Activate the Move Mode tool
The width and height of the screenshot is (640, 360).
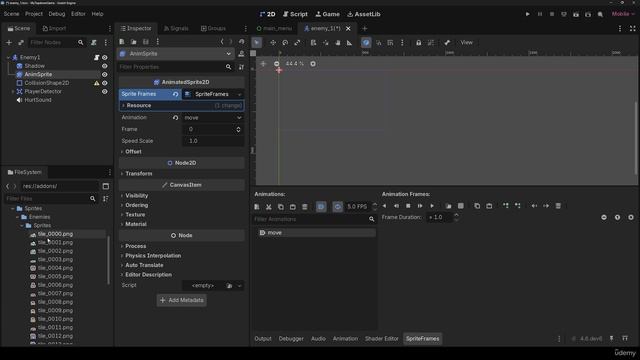pyautogui.click(x=273, y=42)
